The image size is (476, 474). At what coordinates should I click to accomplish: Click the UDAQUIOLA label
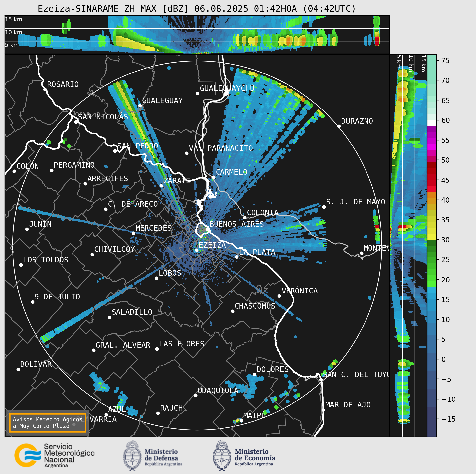[x=218, y=391]
